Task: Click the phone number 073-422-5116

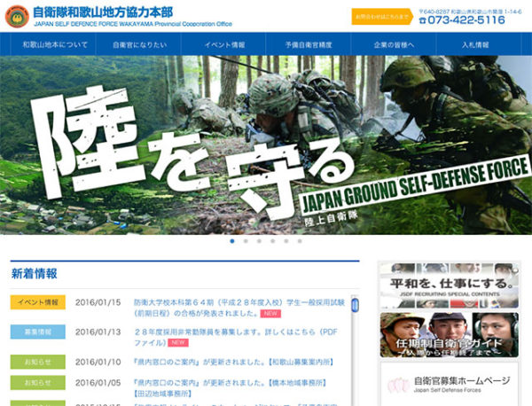Action: (462, 20)
